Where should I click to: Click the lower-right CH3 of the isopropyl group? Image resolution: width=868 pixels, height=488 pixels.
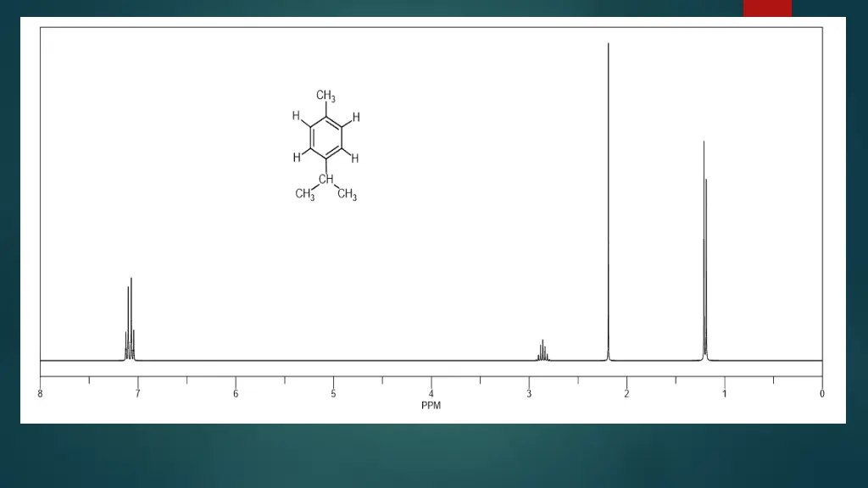coord(347,194)
